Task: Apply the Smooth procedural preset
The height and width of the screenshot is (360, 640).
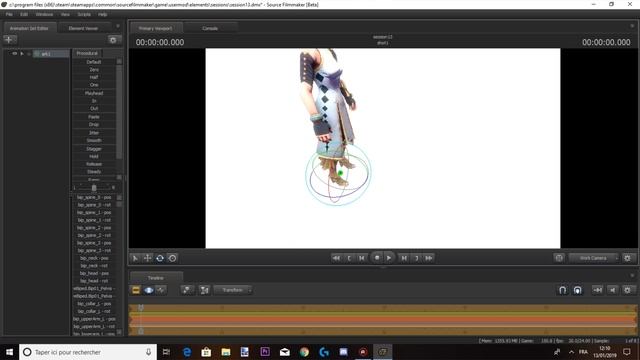Action: point(94,140)
